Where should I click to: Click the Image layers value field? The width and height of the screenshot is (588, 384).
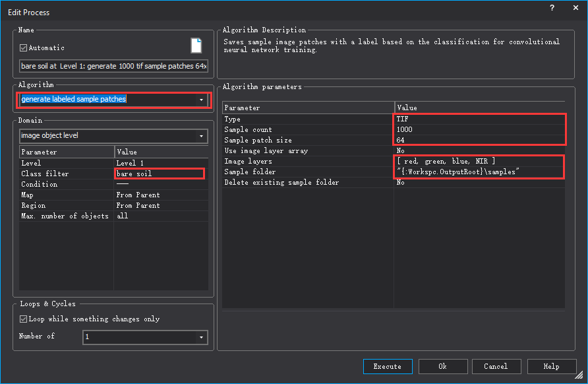tap(479, 161)
